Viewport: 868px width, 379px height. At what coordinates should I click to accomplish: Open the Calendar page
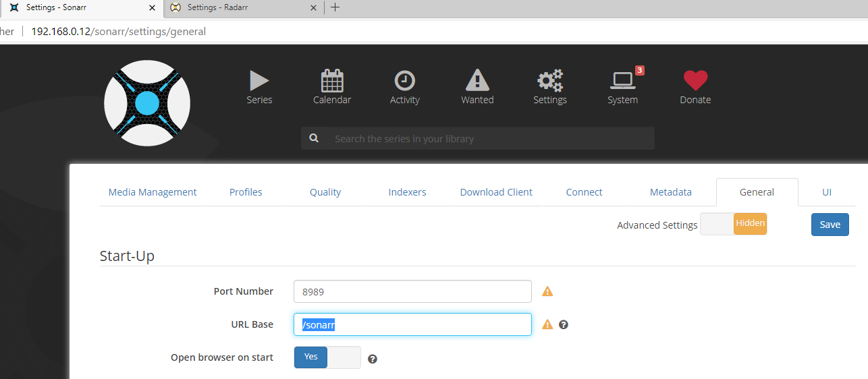pos(332,87)
